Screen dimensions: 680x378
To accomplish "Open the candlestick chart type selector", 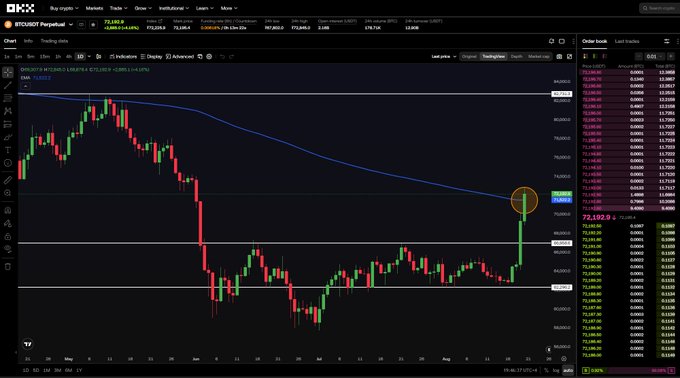I will click(98, 56).
